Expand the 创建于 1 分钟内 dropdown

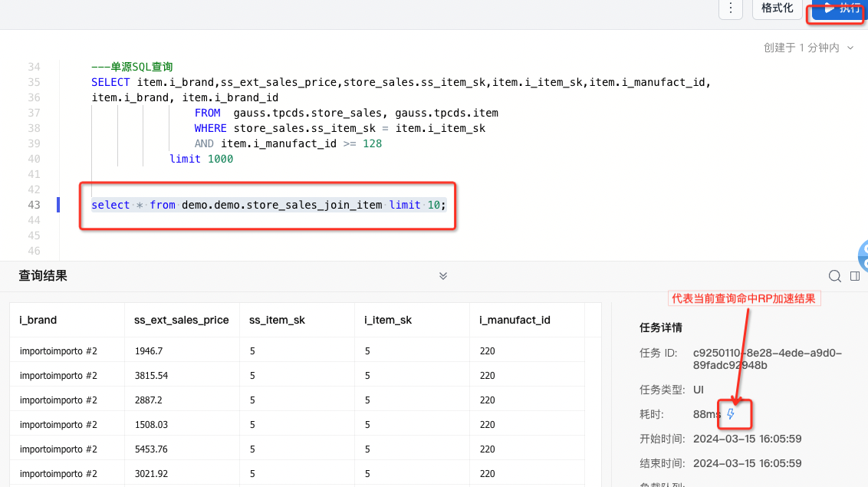point(808,48)
